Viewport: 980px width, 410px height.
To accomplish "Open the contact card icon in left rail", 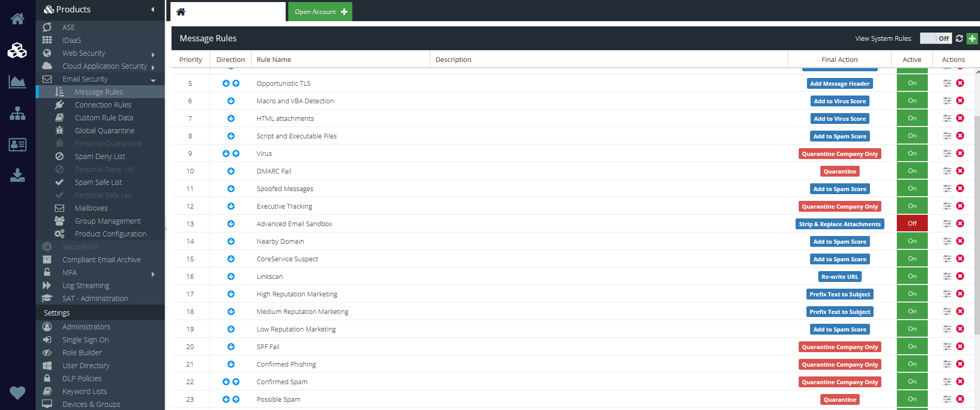I will click(x=18, y=145).
